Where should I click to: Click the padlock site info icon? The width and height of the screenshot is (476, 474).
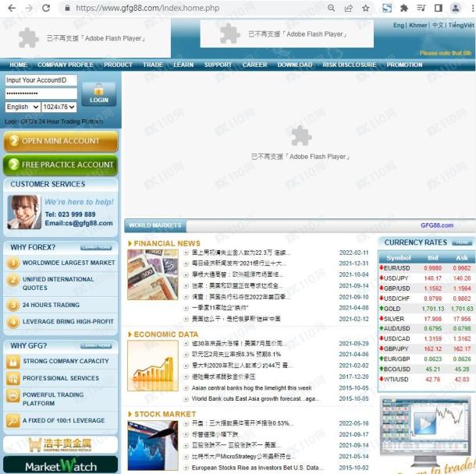[x=67, y=9]
